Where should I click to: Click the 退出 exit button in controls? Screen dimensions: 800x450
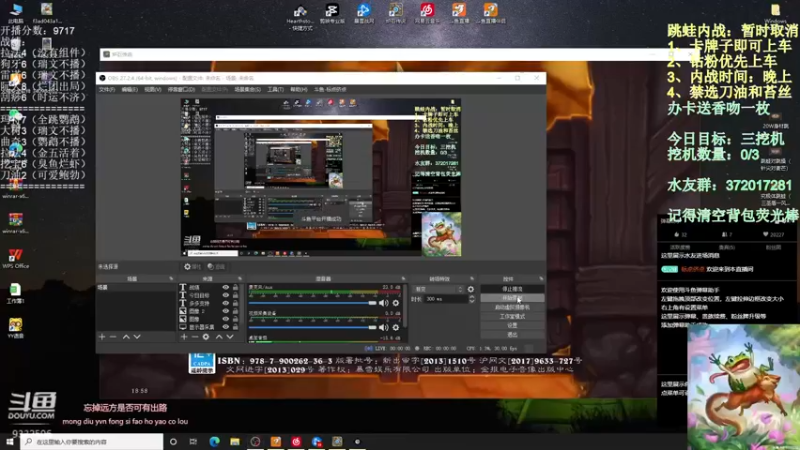point(512,335)
